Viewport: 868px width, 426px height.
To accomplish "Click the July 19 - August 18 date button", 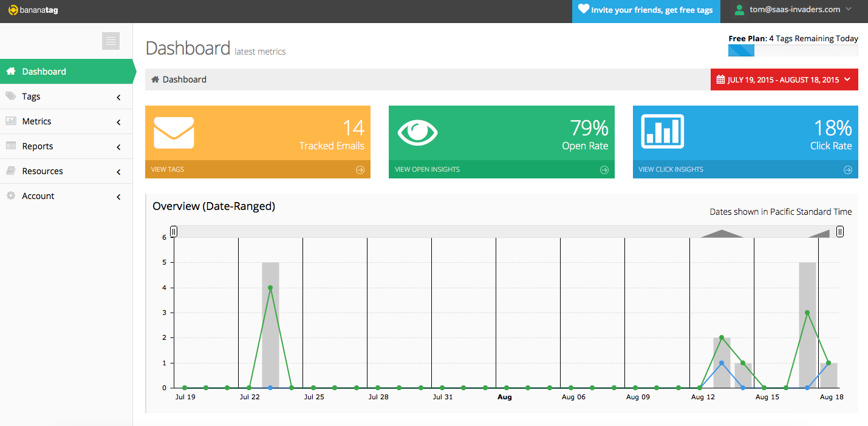I will point(784,79).
